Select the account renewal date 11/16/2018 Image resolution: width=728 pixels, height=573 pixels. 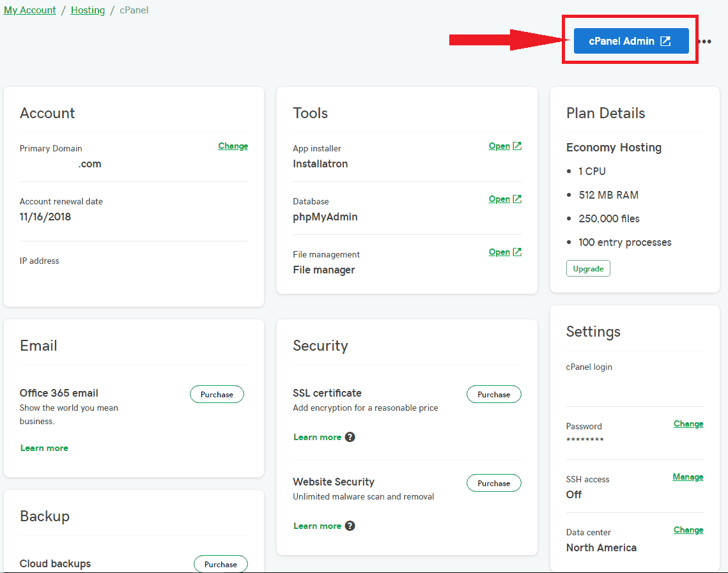pos(45,217)
